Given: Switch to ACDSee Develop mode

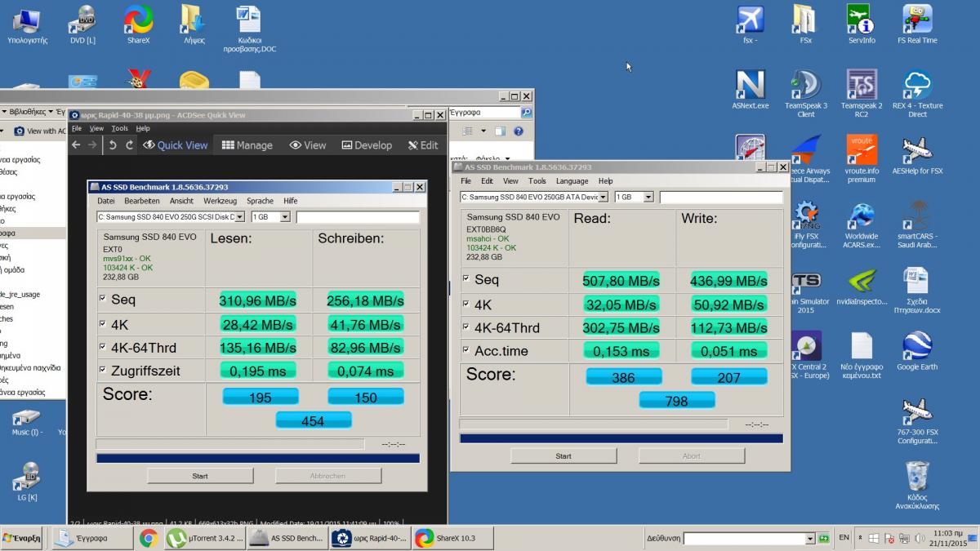Looking at the screenshot, I should pos(367,145).
